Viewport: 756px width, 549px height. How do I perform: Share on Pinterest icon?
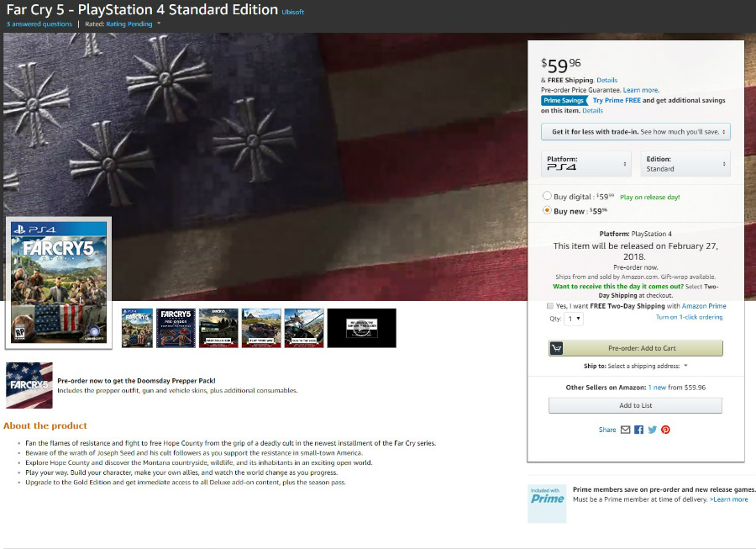pos(665,430)
